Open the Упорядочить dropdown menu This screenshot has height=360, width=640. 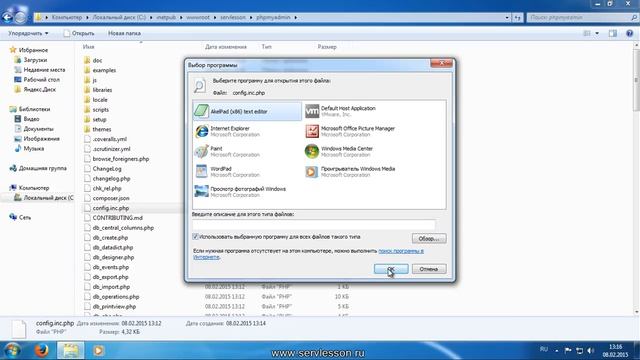coord(28,33)
